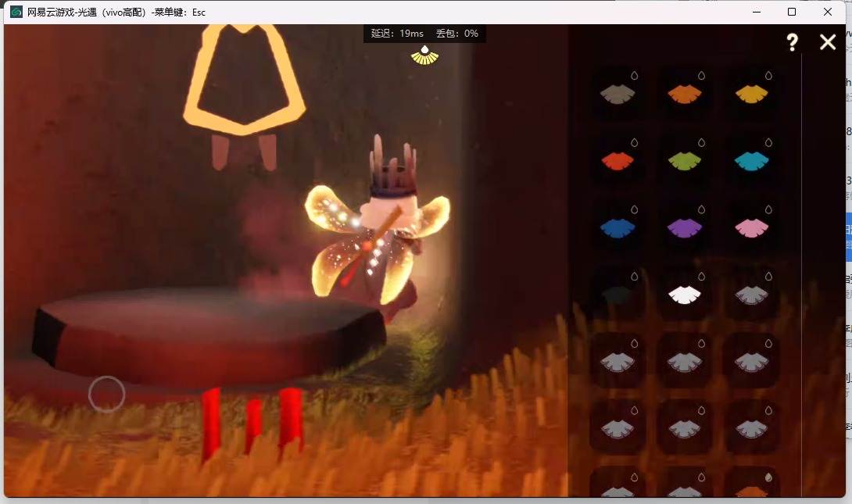
Task: Pick the white cape dye
Action: coord(685,295)
